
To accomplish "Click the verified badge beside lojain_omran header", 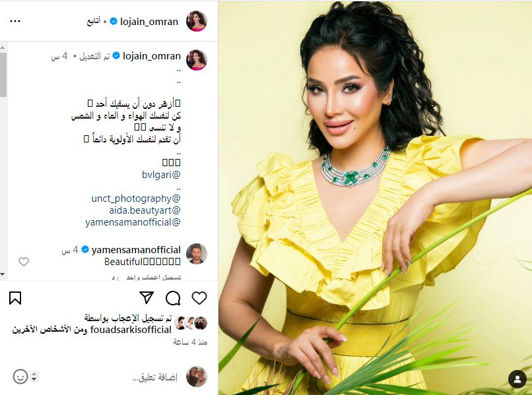I will [114, 21].
